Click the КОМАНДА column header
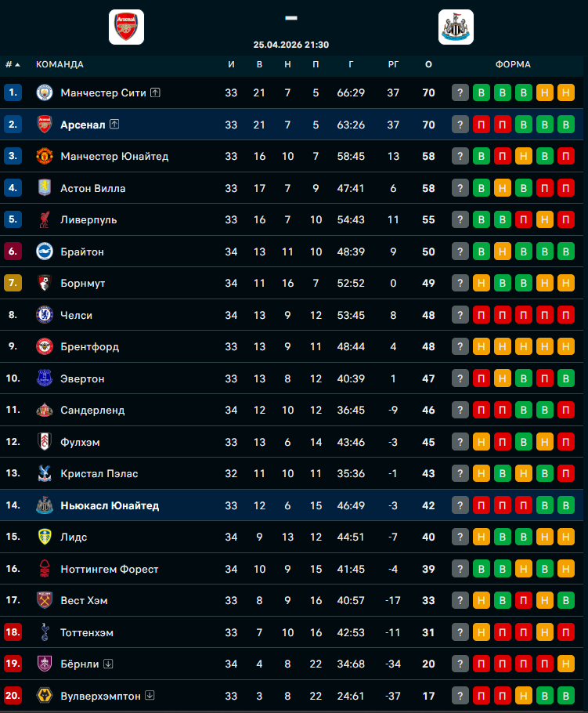This screenshot has height=713, width=588. pos(60,64)
